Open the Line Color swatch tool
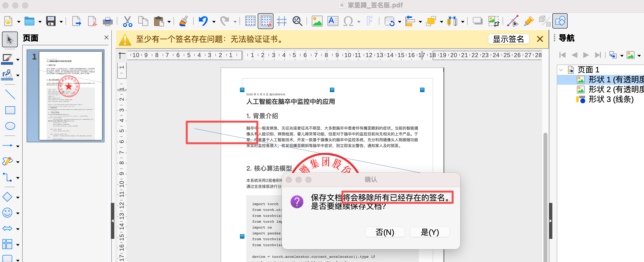 7,59
